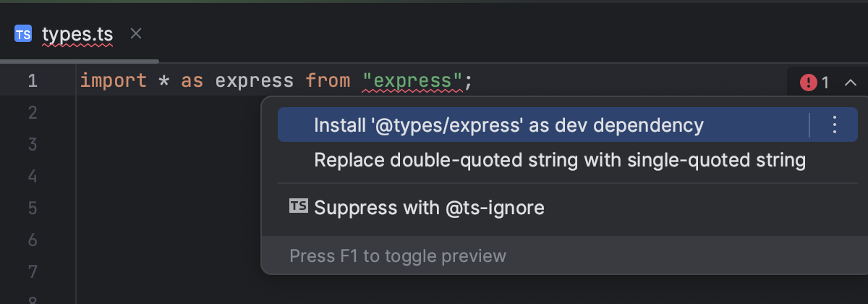Click the as keyword in line one
This screenshot has width=868, height=304.
(192, 80)
